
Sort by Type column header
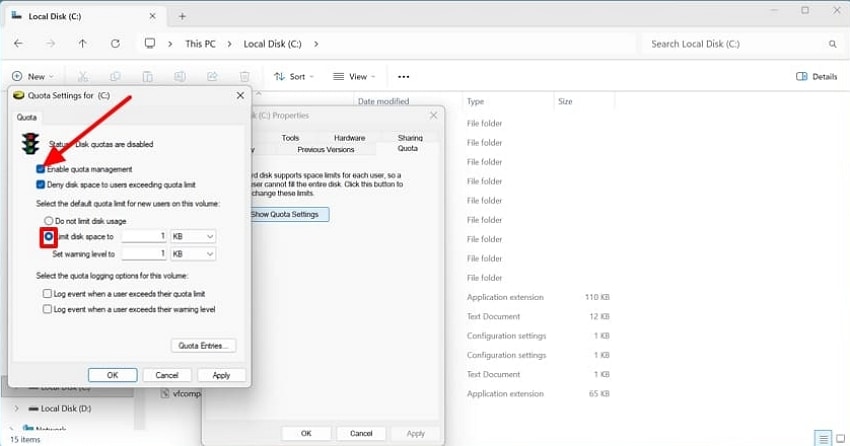click(x=475, y=101)
